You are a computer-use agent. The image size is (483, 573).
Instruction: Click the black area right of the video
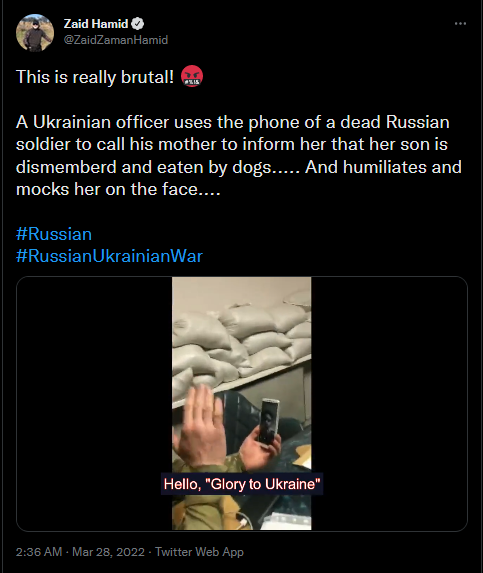tap(389, 403)
